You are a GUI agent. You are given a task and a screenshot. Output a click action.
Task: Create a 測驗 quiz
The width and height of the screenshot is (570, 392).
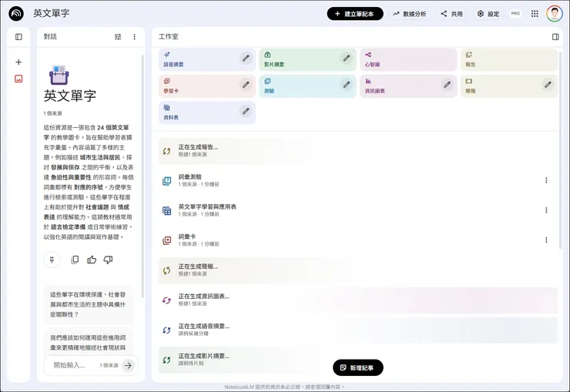(x=307, y=86)
